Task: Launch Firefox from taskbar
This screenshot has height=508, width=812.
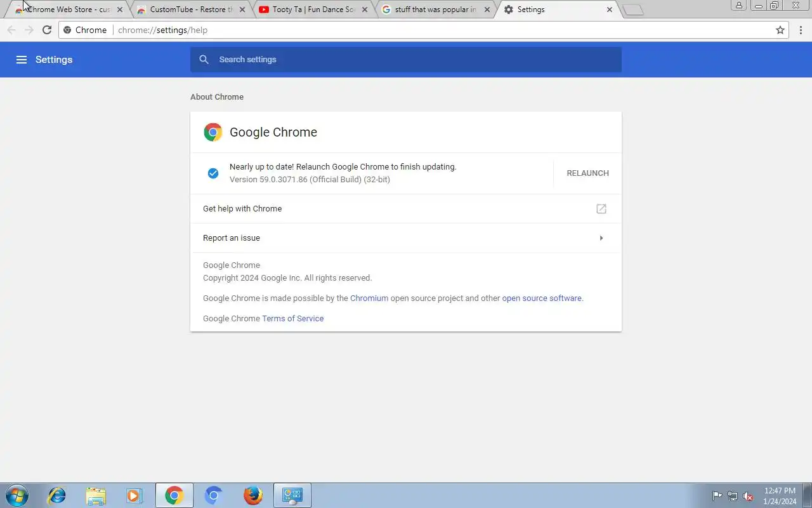Action: [x=253, y=495]
